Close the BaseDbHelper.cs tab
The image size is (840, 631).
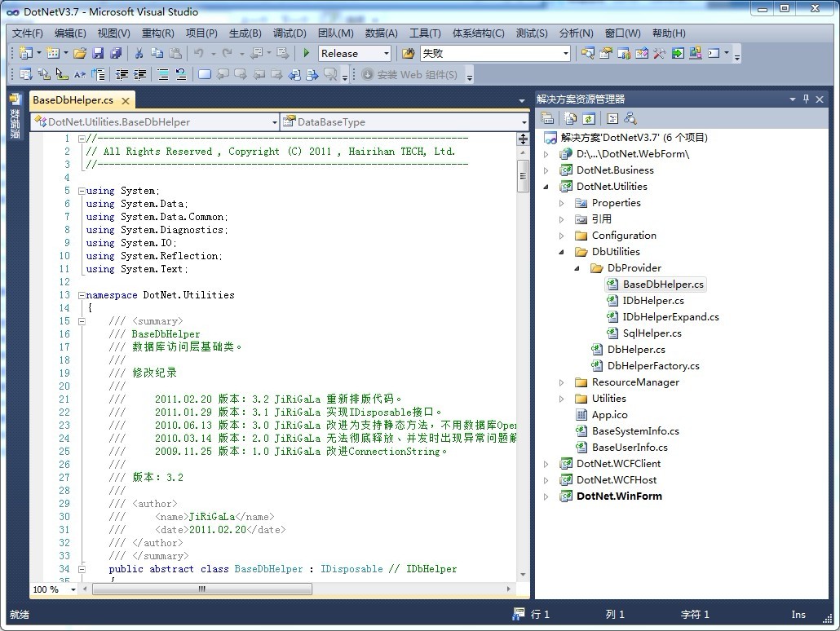126,101
